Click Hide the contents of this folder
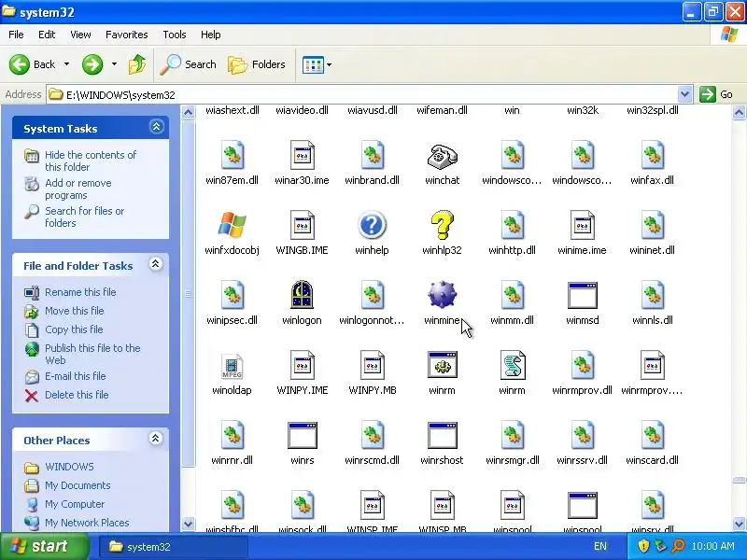This screenshot has height=560, width=747. (x=91, y=161)
